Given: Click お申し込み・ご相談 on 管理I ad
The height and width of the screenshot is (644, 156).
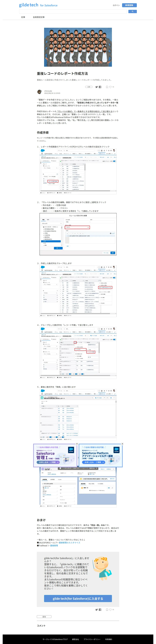Looking at the screenshot, I should click(48, 463).
